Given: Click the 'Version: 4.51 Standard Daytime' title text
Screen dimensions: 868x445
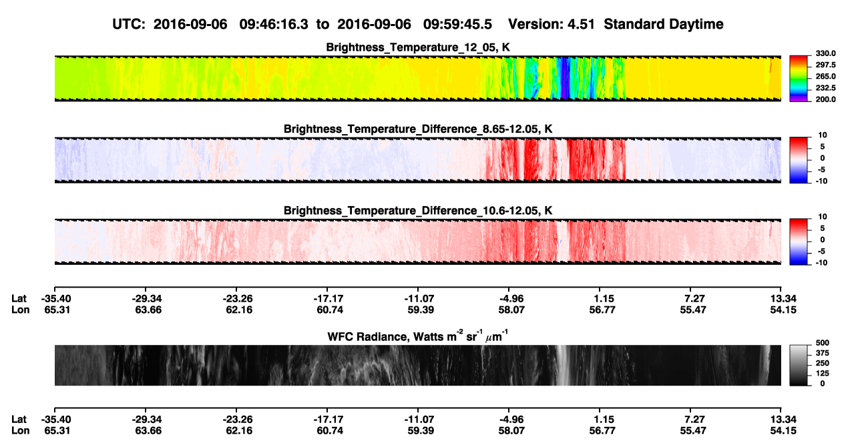Looking at the screenshot, I should pos(616,24).
